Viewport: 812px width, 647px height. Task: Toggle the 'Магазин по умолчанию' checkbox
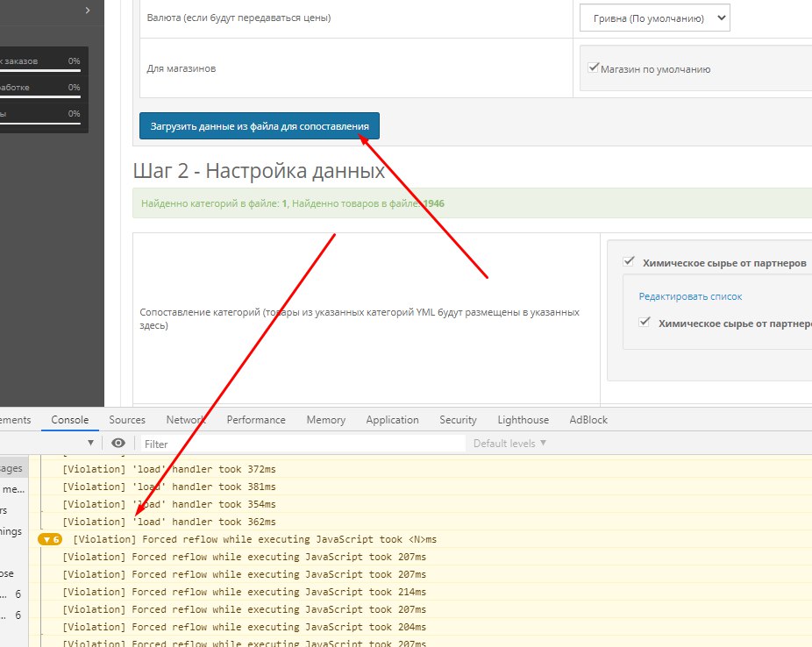(x=594, y=68)
